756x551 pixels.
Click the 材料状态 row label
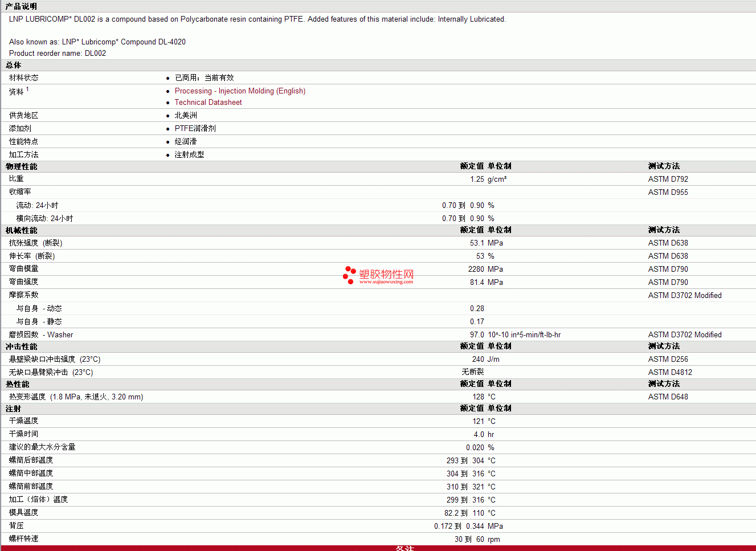(23, 78)
